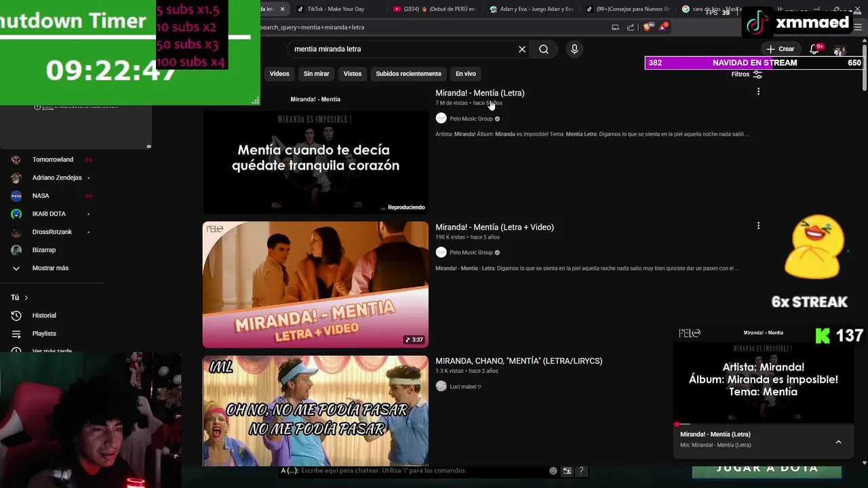
Task: Open the now-playing Mentía lyric thumbnail
Action: click(x=315, y=150)
